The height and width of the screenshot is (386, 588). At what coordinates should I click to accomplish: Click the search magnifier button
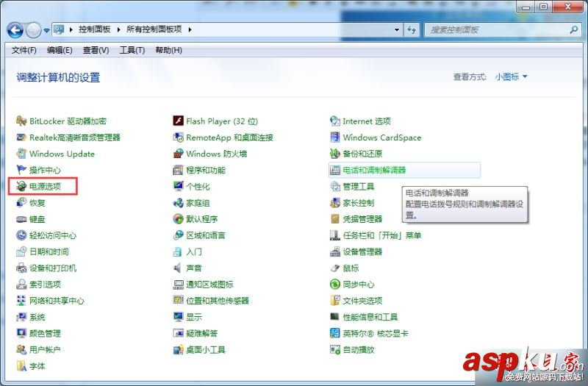click(573, 29)
